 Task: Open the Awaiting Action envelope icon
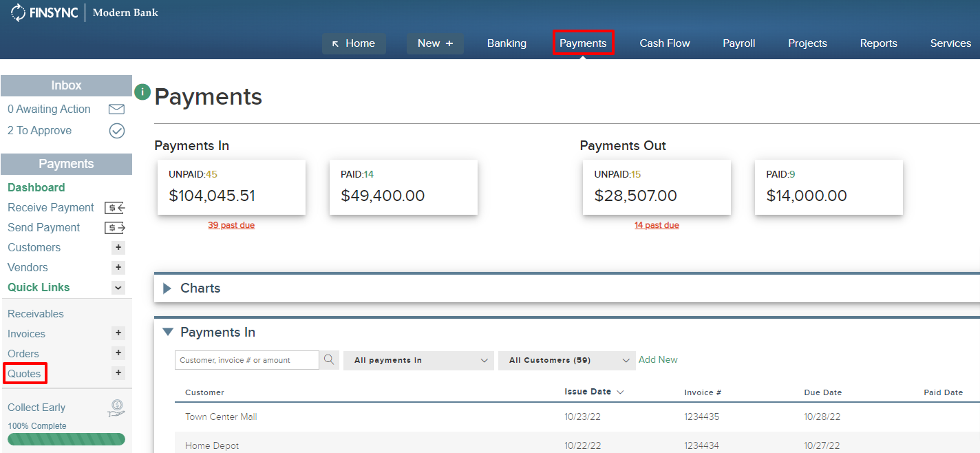[x=117, y=109]
